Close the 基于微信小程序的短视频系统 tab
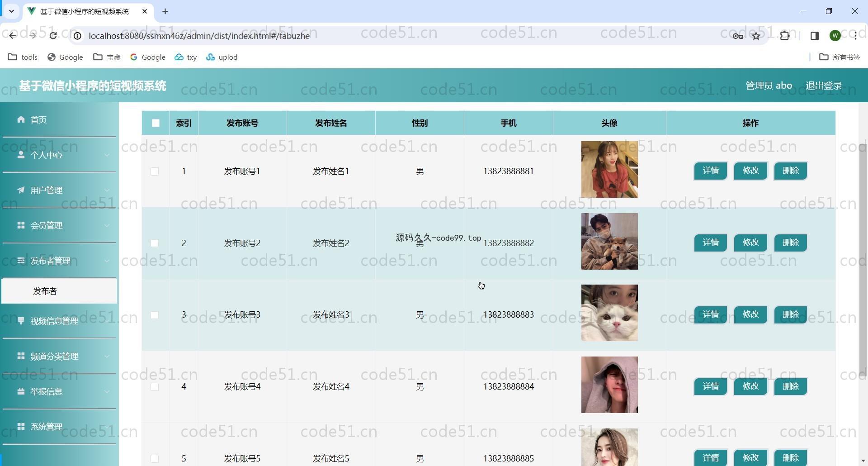 point(145,11)
